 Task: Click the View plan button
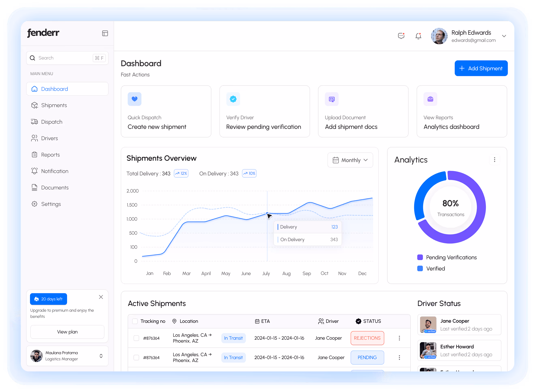67,332
